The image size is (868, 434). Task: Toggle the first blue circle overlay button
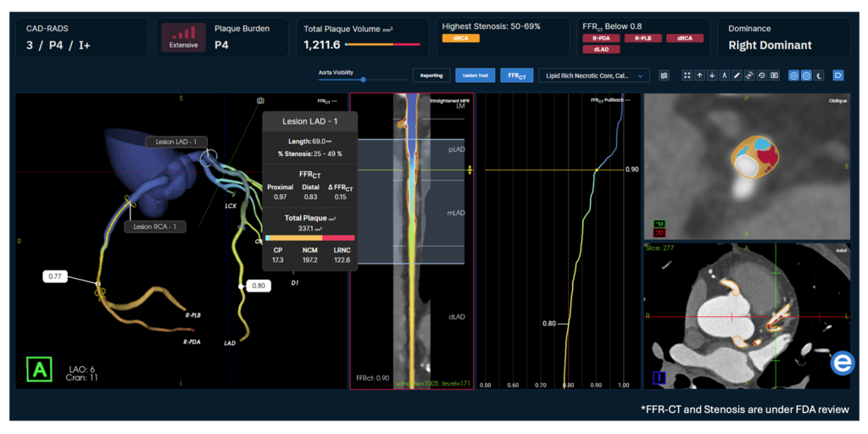click(793, 75)
